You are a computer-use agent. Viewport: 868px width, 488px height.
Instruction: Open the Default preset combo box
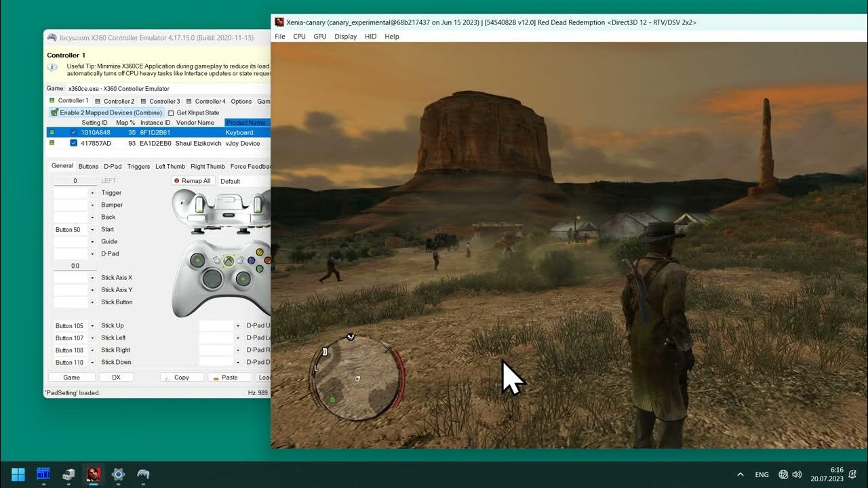pos(244,181)
